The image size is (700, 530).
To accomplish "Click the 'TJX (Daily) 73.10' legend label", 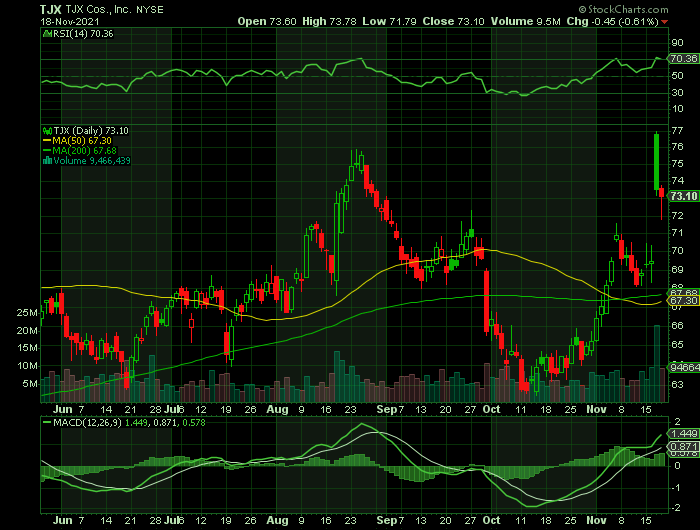I will (91, 131).
